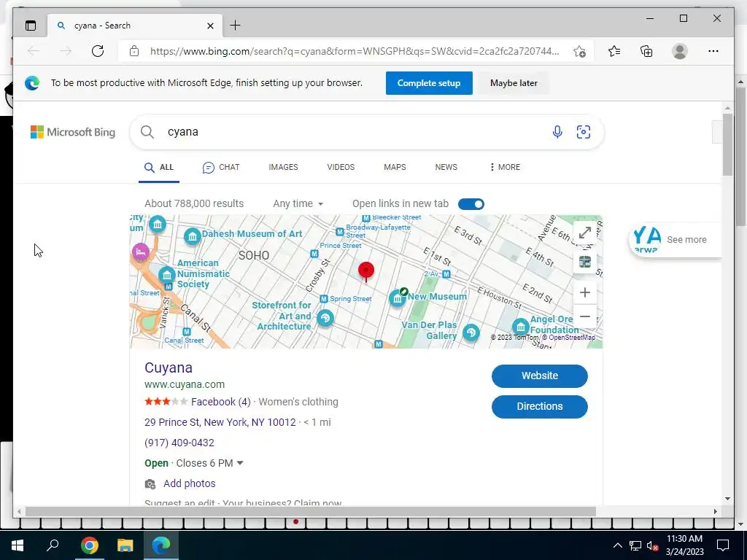Screen dimensions: 747x560
Task: Expand Closes 6 PM hours dropdown
Action: (240, 463)
